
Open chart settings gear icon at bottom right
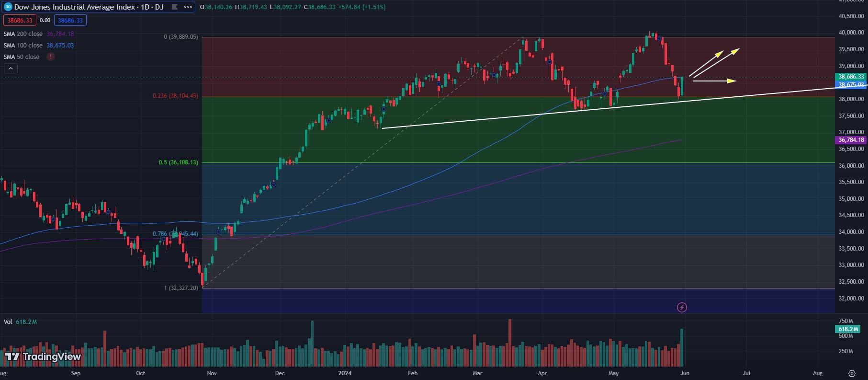tap(852, 373)
